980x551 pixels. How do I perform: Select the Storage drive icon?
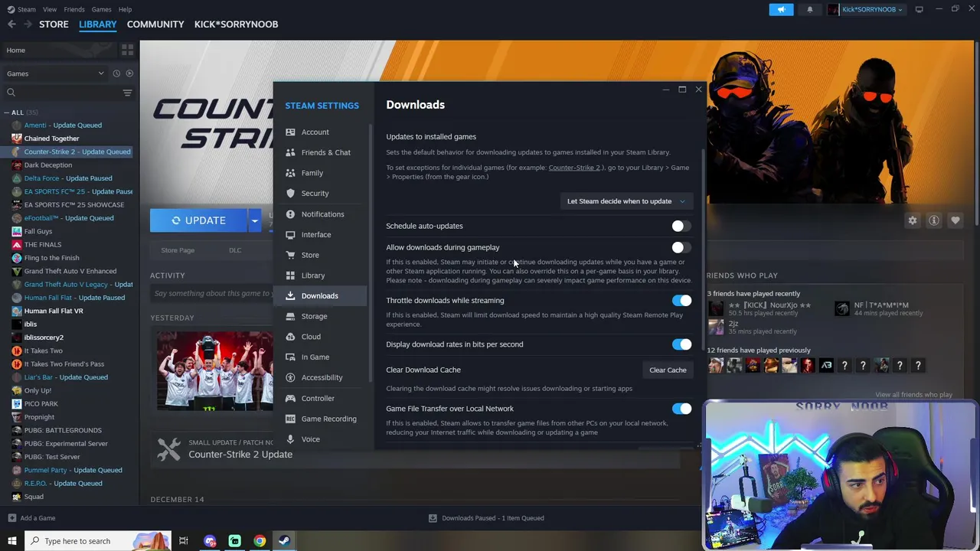coord(290,316)
